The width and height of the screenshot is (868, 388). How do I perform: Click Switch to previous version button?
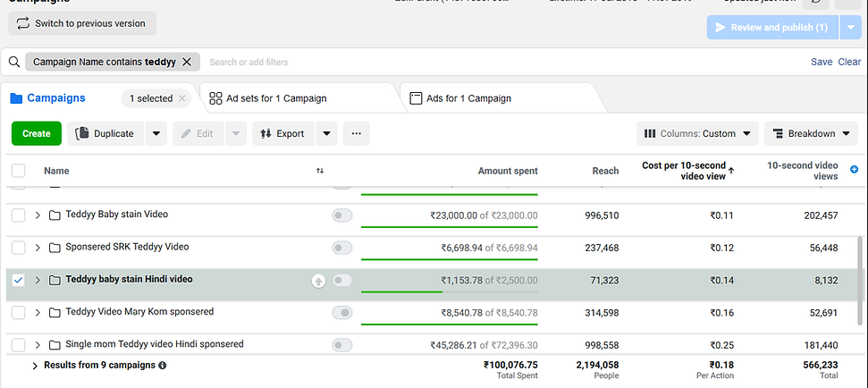(x=82, y=23)
